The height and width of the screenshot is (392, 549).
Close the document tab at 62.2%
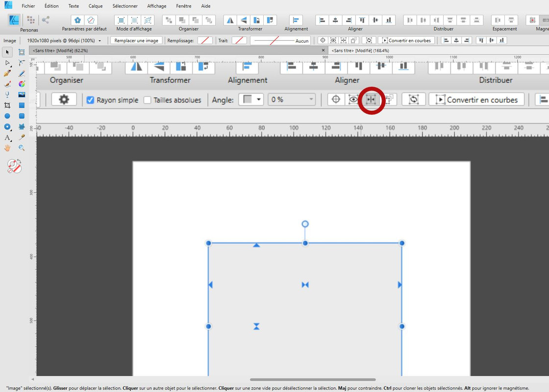point(323,50)
